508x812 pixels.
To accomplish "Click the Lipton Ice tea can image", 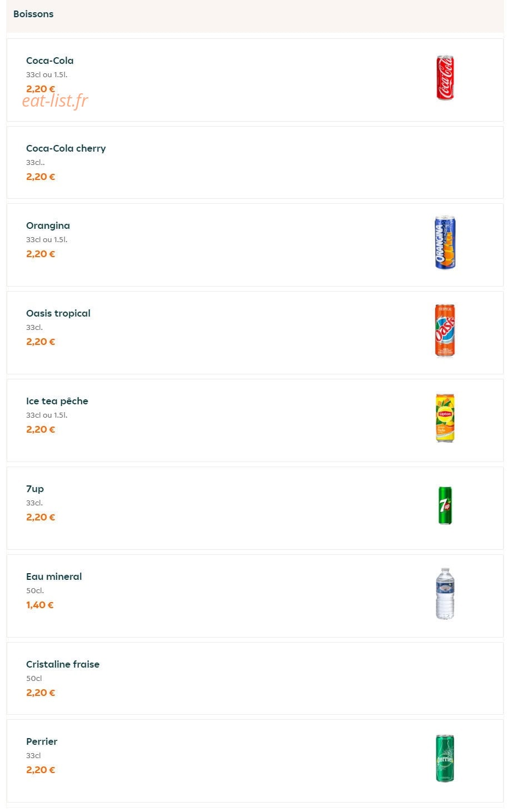I will click(x=445, y=418).
